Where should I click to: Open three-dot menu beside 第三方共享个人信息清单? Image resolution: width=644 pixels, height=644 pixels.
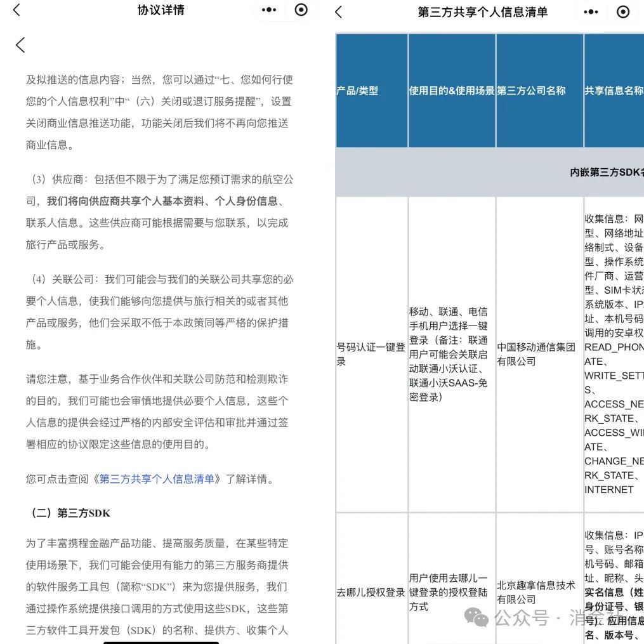[x=591, y=12]
